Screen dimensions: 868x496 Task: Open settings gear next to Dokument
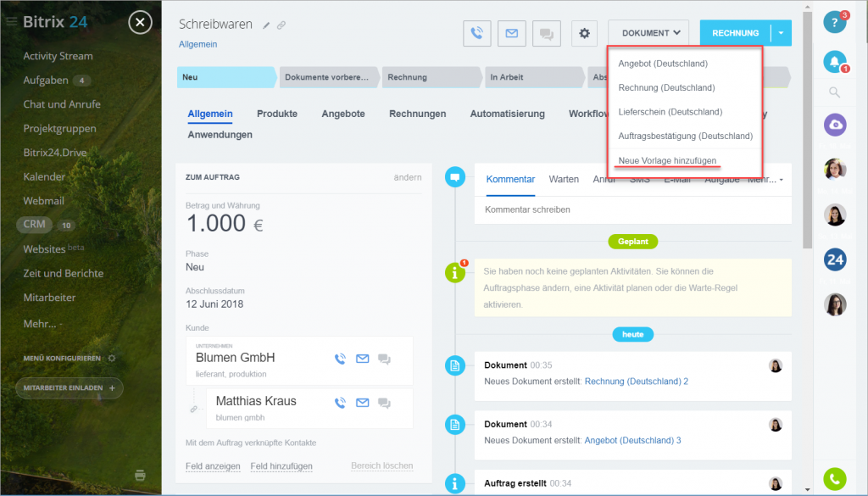click(583, 34)
